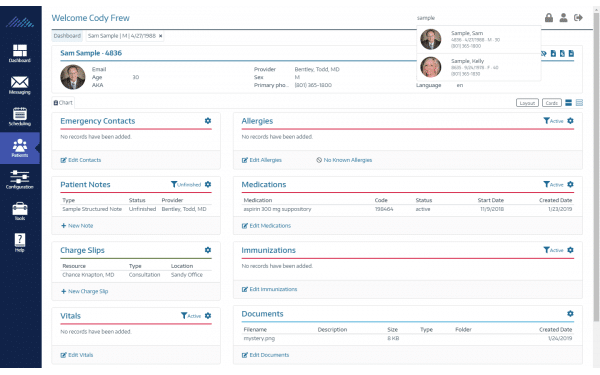Mark No Known Allergies
This screenshot has height=375, width=600.
coord(344,160)
